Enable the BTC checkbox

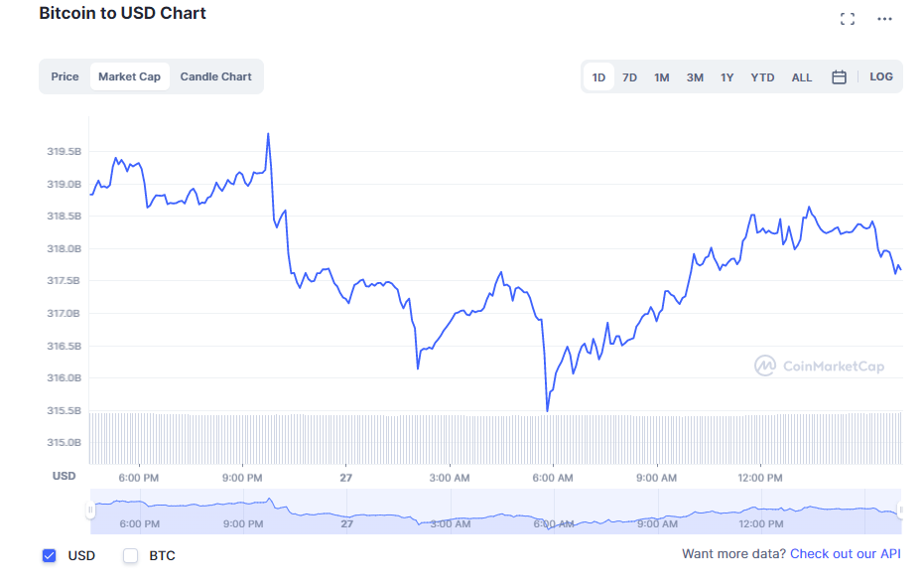tap(130, 555)
